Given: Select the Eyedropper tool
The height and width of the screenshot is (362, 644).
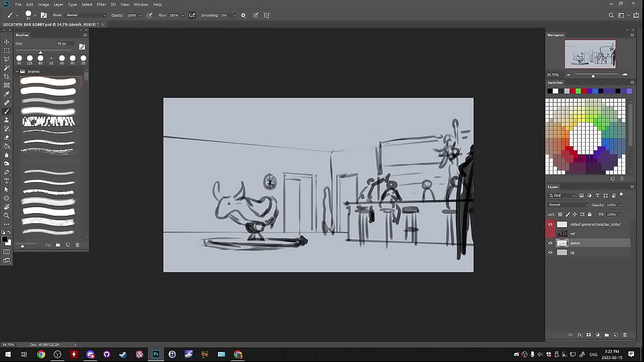Looking at the screenshot, I should 7,94.
